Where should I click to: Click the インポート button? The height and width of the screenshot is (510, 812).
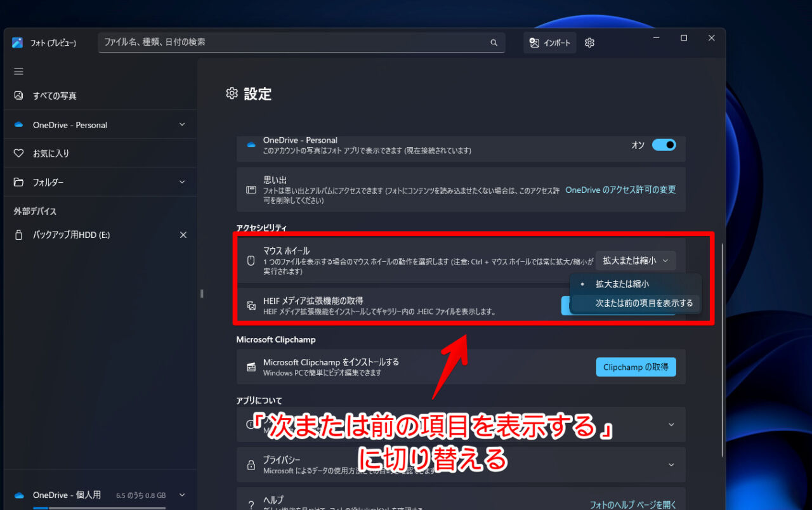pyautogui.click(x=549, y=43)
